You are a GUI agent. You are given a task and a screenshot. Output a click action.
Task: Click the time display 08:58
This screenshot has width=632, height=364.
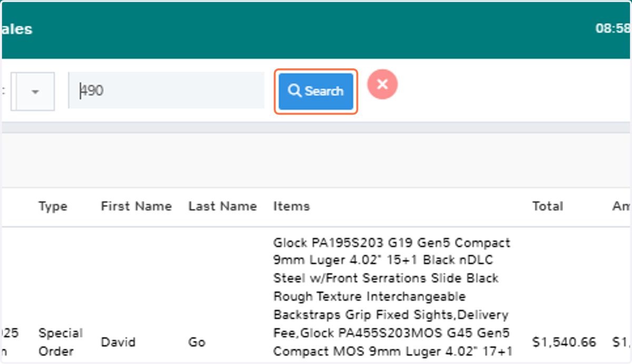613,28
